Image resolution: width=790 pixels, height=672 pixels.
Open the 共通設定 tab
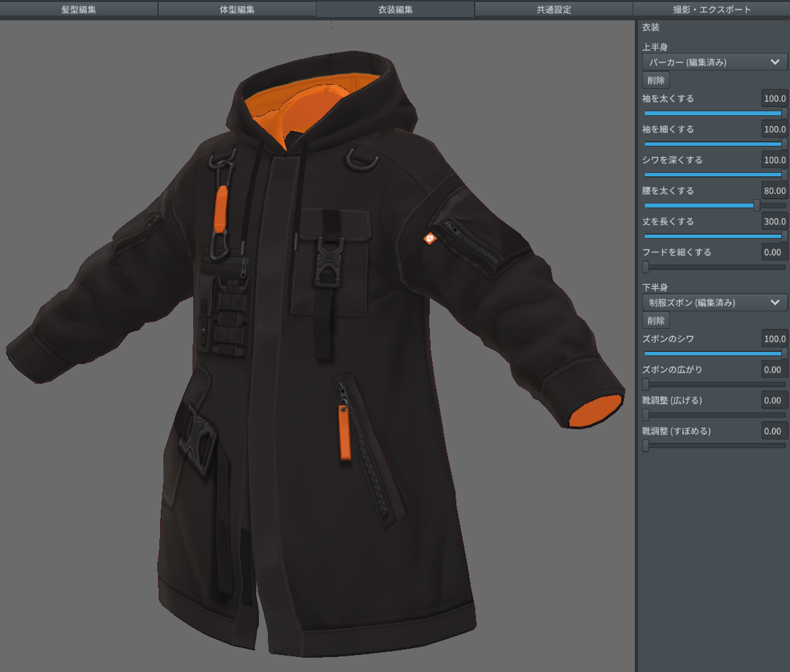[553, 9]
